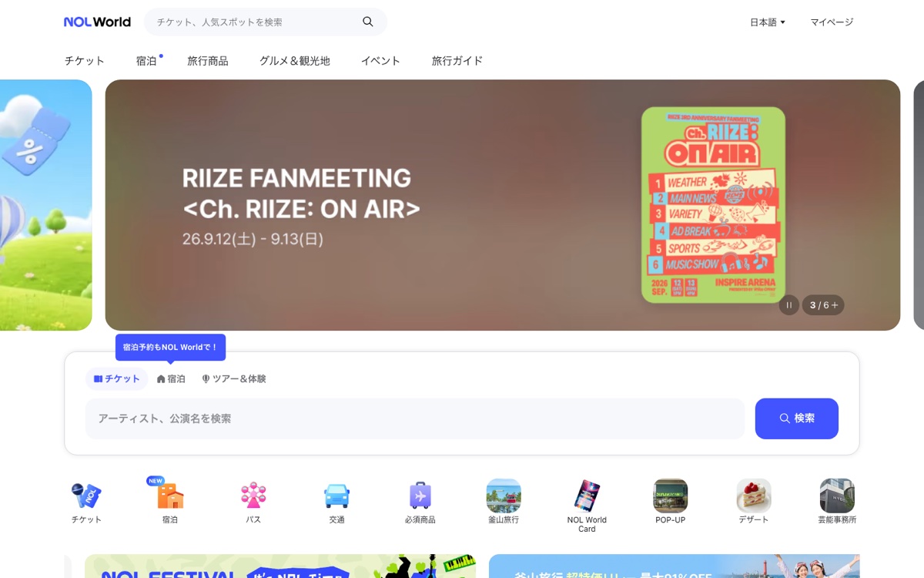Open the チケット navigation menu
924x578 pixels.
[85, 61]
